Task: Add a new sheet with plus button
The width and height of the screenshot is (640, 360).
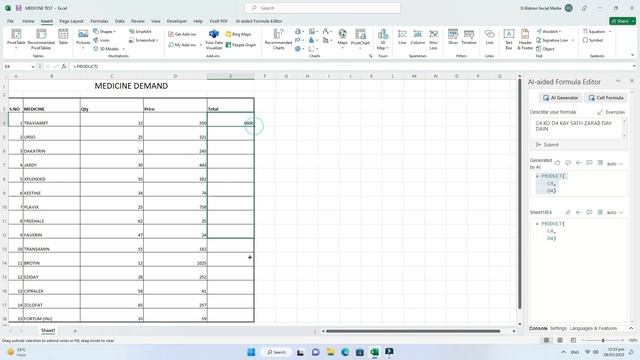Action: tap(75, 331)
